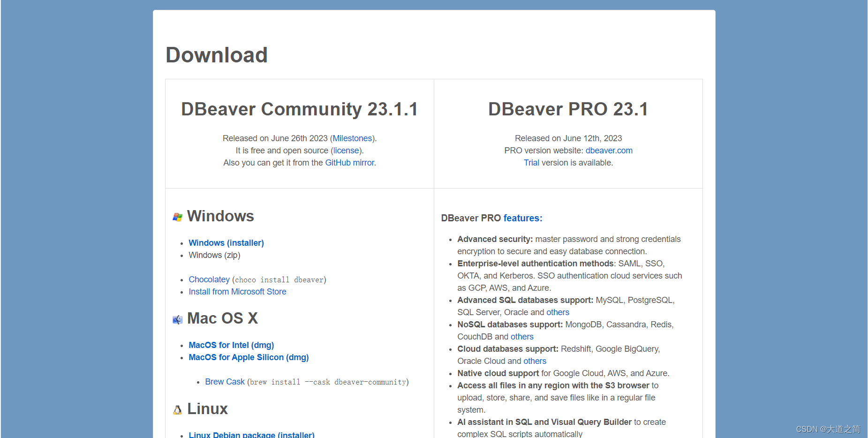This screenshot has height=438, width=868.
Task: Open Install from Microsoft Store link
Action: tap(237, 292)
